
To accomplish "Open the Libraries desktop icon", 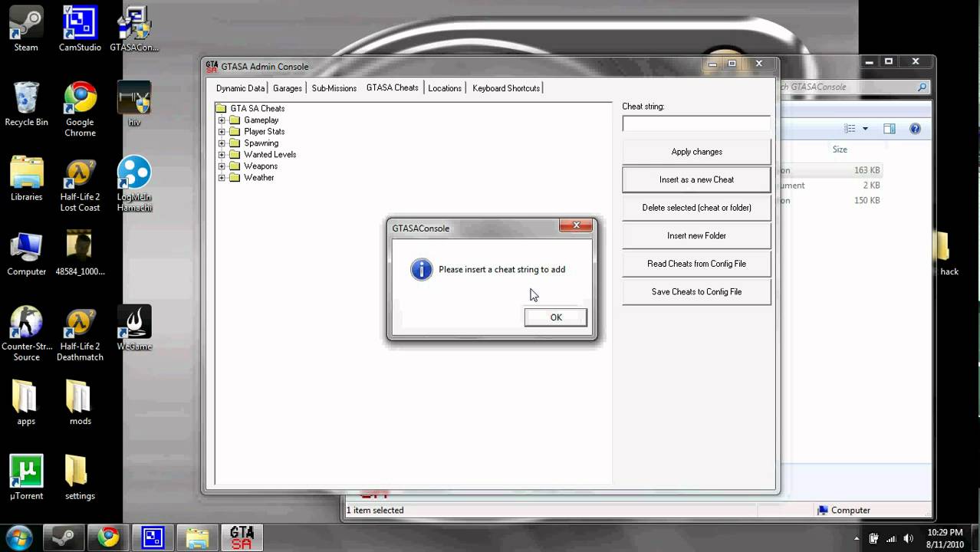I will [26, 178].
